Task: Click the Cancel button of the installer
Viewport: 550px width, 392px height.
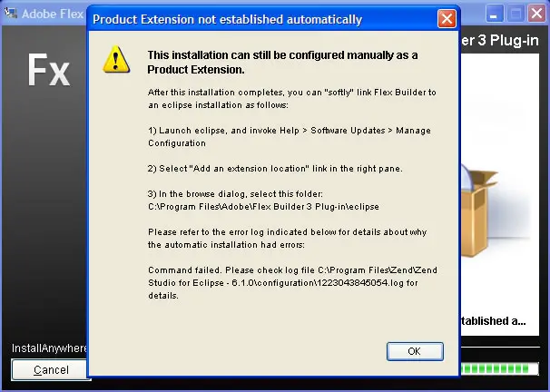Action: click(49, 370)
